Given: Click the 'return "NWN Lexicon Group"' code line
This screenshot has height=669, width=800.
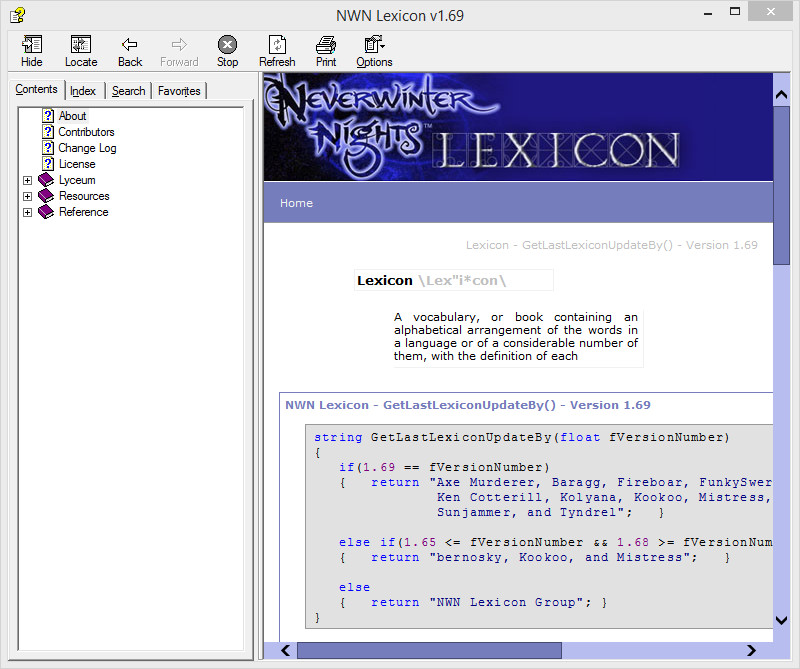Looking at the screenshot, I should pos(473,602).
